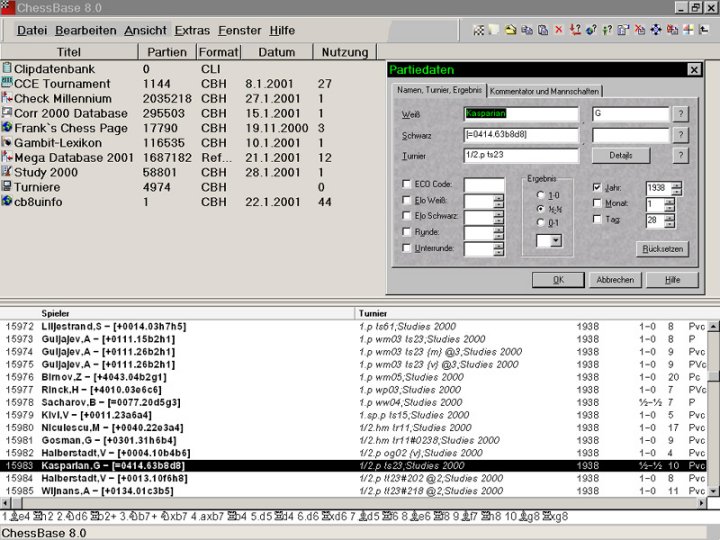Screen dimensions: 720x540
Task: Open the Extras menu
Action: [192, 30]
